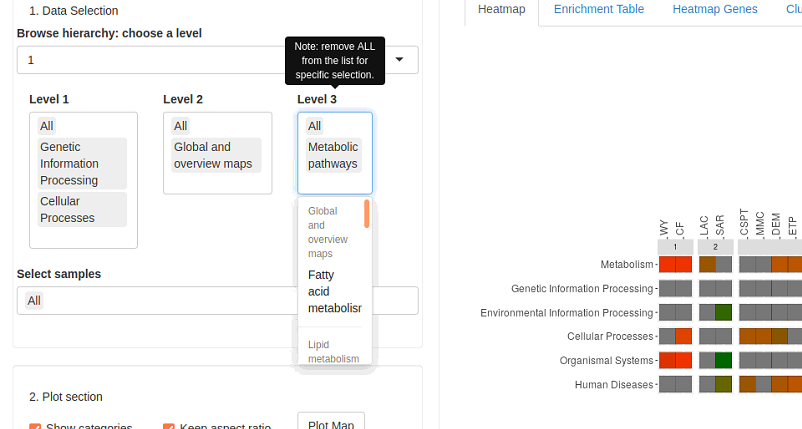Click the 'All' tag in Select samples
Viewport: 802px width, 429px height.
coord(34,301)
